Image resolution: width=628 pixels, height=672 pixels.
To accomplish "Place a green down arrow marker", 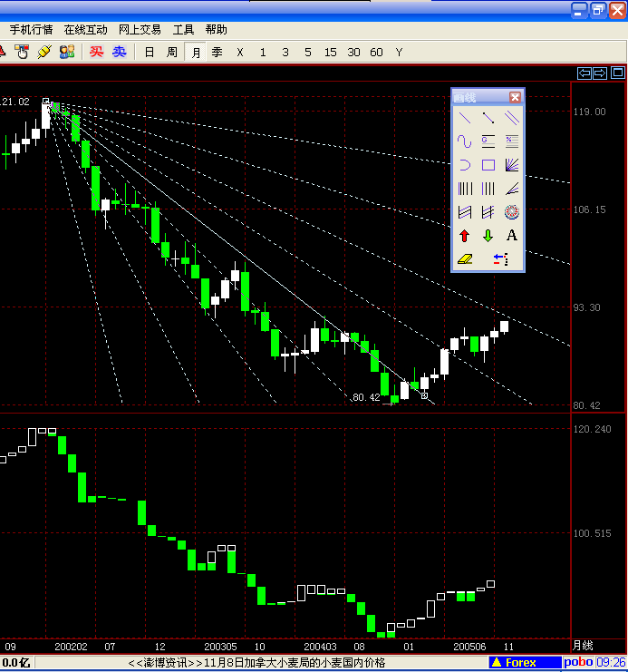I will (488, 236).
